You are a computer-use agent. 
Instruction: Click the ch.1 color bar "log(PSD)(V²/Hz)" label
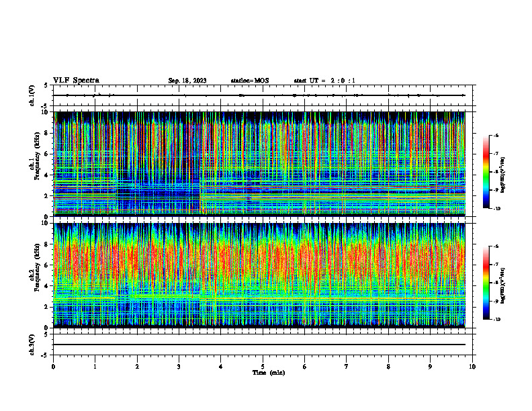(x=503, y=175)
